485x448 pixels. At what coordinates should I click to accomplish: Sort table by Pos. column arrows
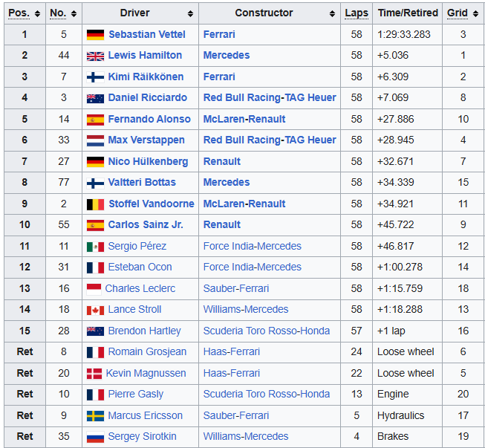click(x=37, y=13)
